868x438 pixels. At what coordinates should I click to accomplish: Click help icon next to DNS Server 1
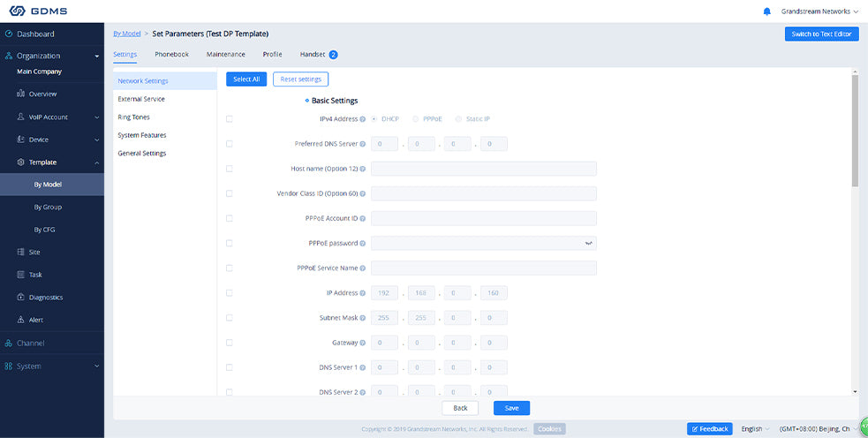363,367
